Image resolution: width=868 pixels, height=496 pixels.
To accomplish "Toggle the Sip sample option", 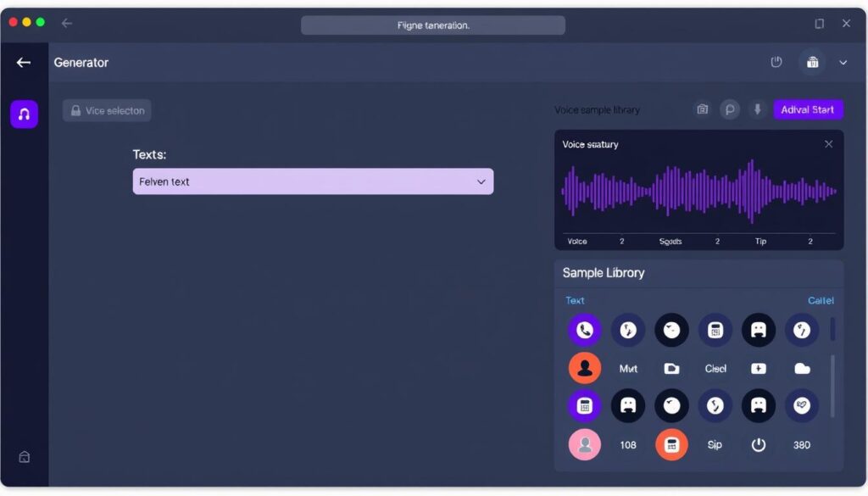I will [715, 444].
